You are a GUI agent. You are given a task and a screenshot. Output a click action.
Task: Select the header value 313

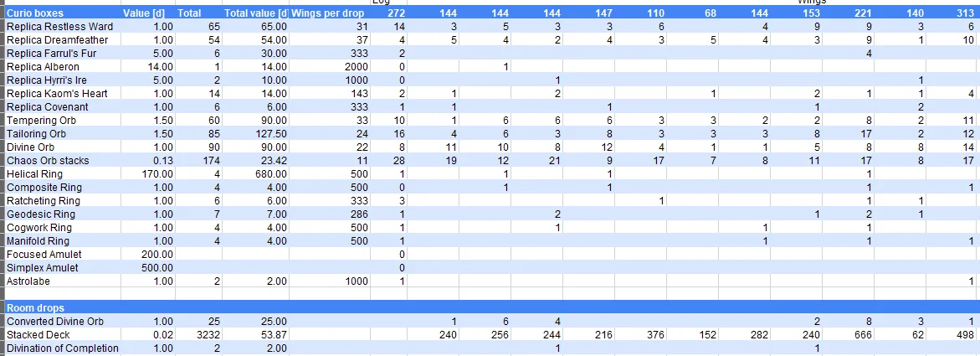[x=965, y=13]
